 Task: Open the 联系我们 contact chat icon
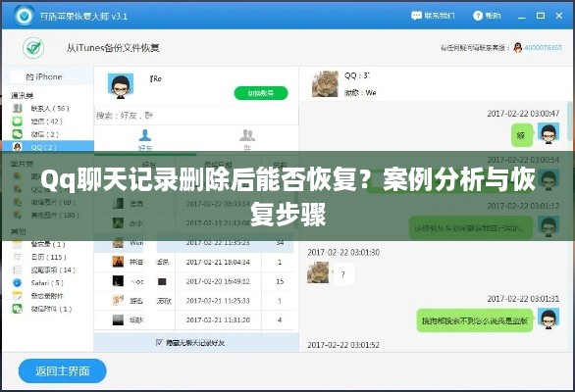tap(416, 16)
